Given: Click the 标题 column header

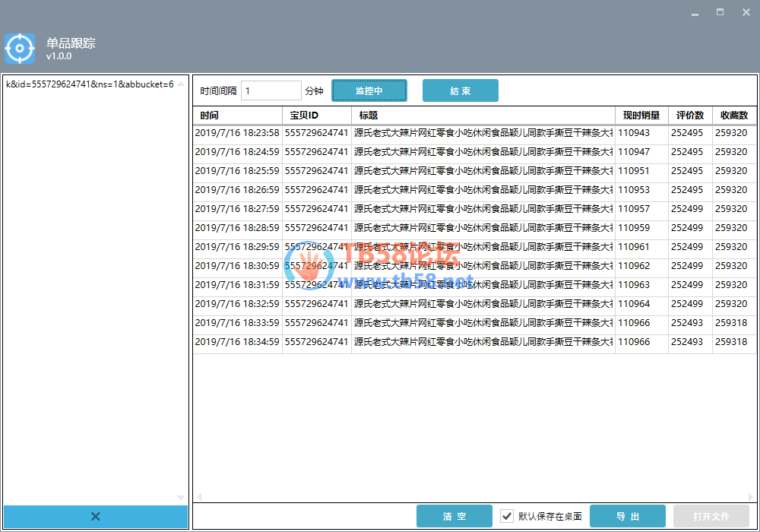Looking at the screenshot, I should [x=483, y=116].
